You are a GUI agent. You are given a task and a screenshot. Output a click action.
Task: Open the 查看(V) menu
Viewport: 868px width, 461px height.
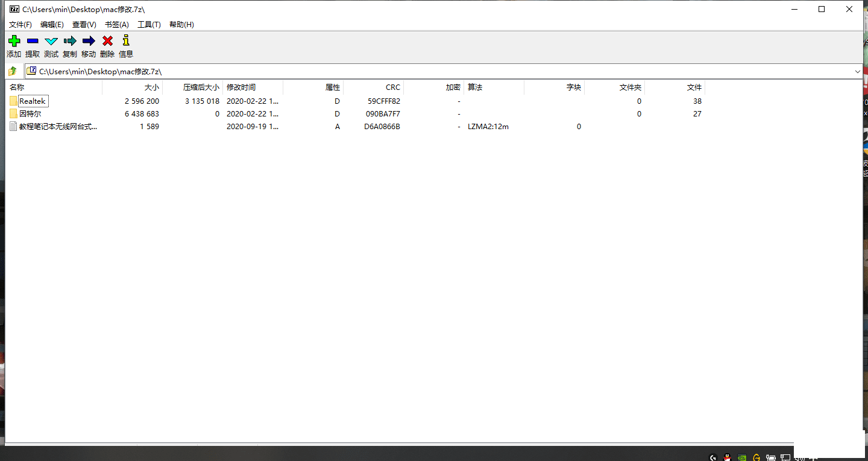point(84,25)
